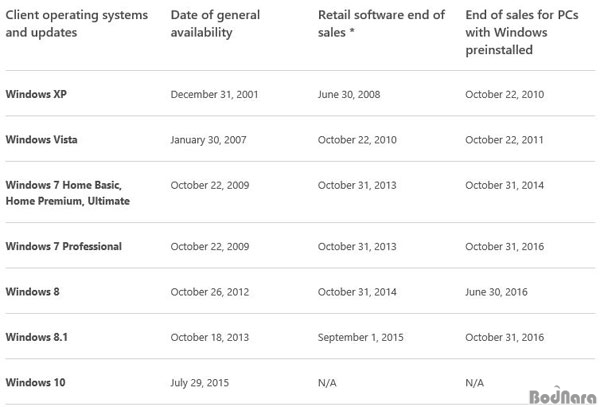Select Windows 7 Home Basic row label
This screenshot has width=600, height=407.
[x=68, y=193]
